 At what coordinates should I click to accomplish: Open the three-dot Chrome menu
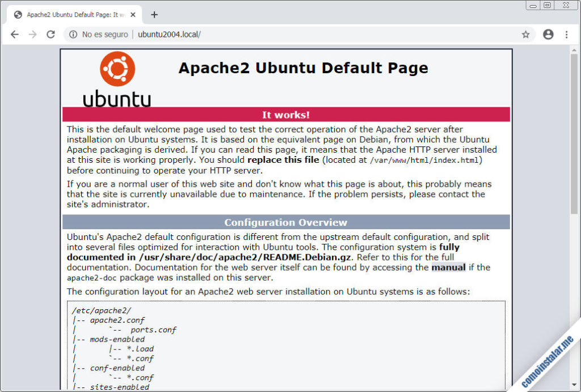click(x=566, y=34)
